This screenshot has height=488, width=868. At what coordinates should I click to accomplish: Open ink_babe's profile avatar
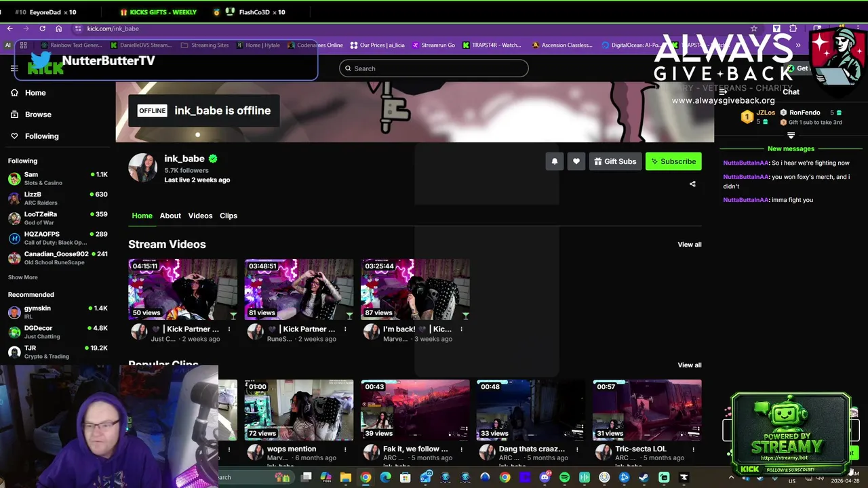point(142,167)
